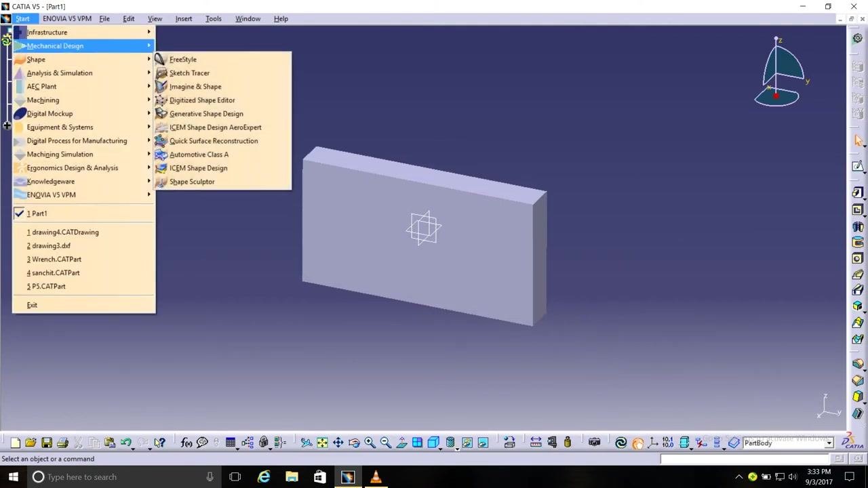Screen dimensions: 868x488
Task: Toggle Swap Visible Space icon
Action: tap(483, 443)
